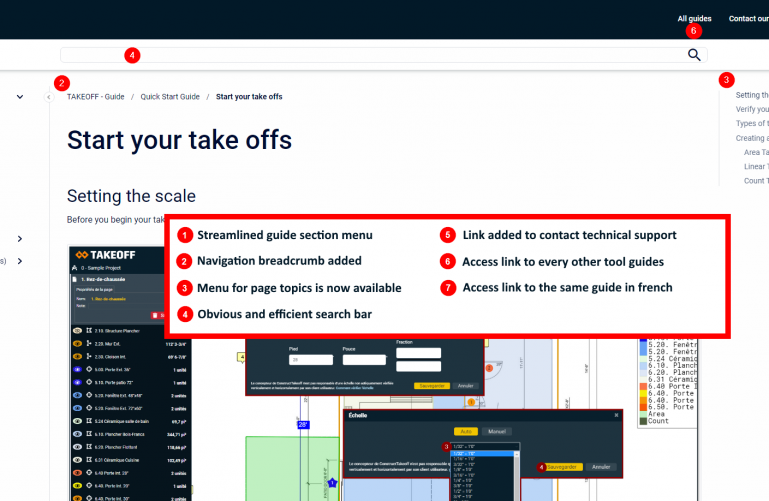Click the search magnifier icon
Image resolution: width=769 pixels, height=501 pixels.
[694, 55]
